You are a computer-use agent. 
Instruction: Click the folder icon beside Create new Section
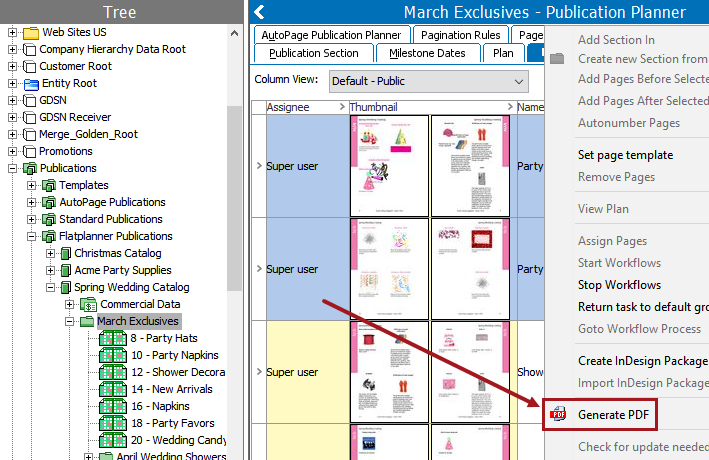[557, 58]
